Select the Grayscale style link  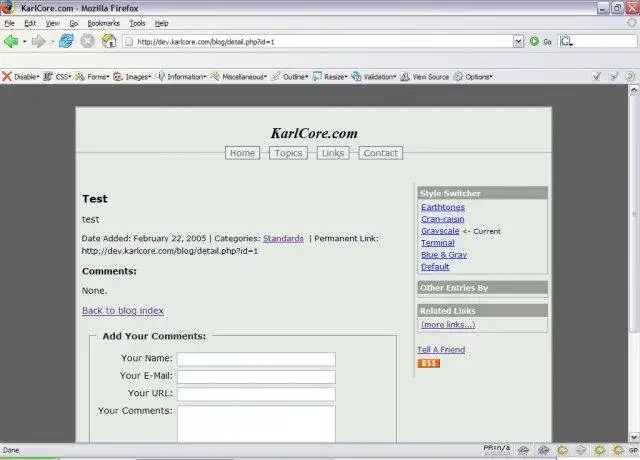coord(440,231)
